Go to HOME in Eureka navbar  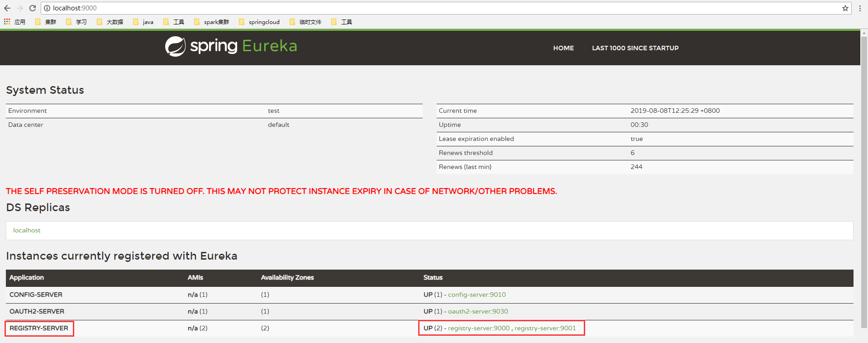(x=563, y=48)
